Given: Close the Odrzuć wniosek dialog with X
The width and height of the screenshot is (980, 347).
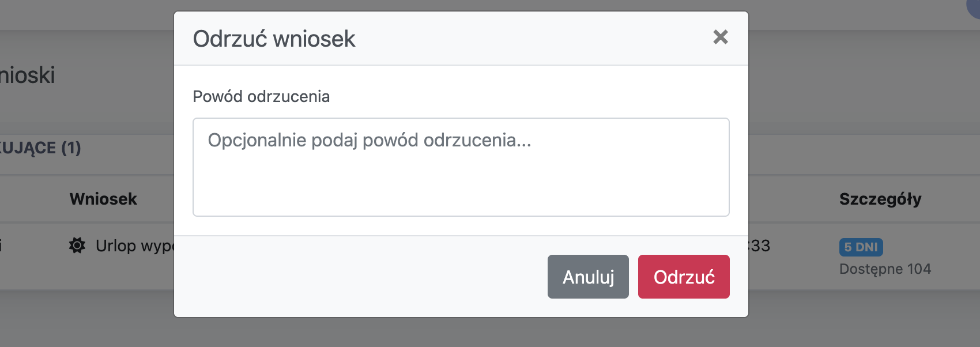Looking at the screenshot, I should (720, 37).
